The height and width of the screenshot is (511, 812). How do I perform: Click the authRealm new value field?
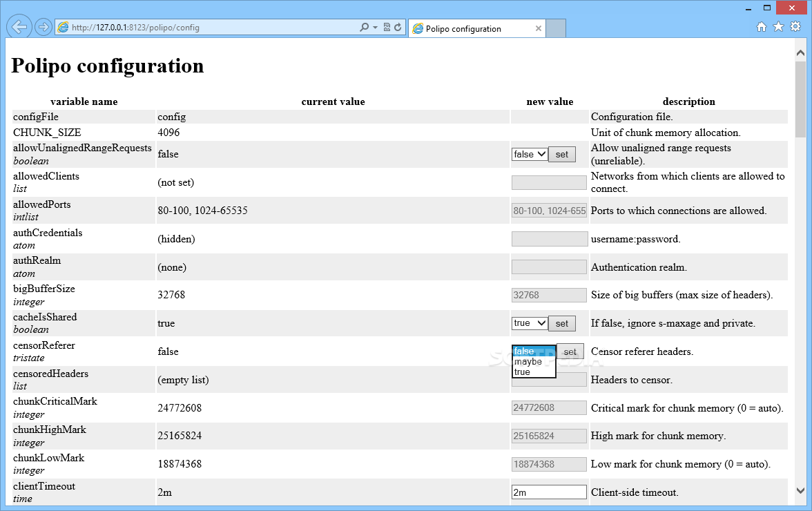549,267
